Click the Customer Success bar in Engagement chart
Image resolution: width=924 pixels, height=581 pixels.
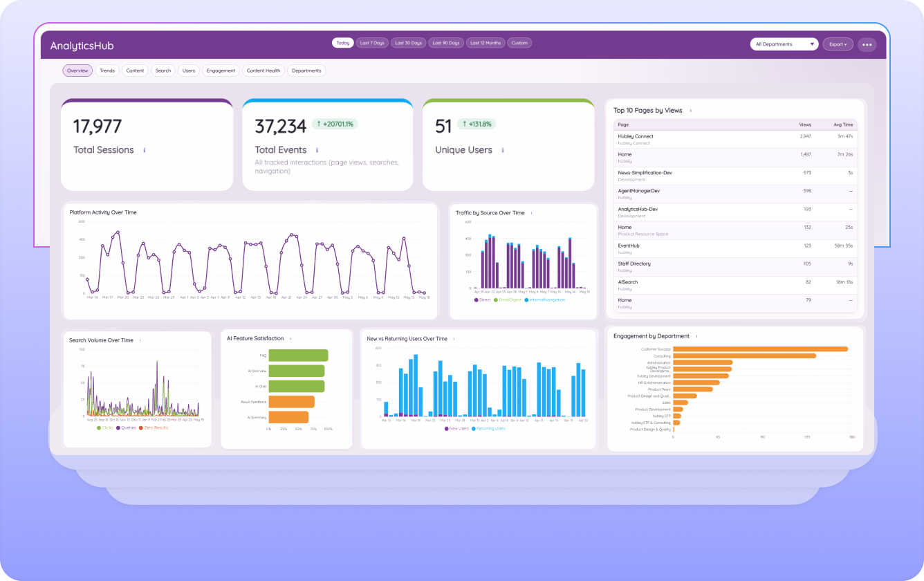pyautogui.click(x=760, y=349)
